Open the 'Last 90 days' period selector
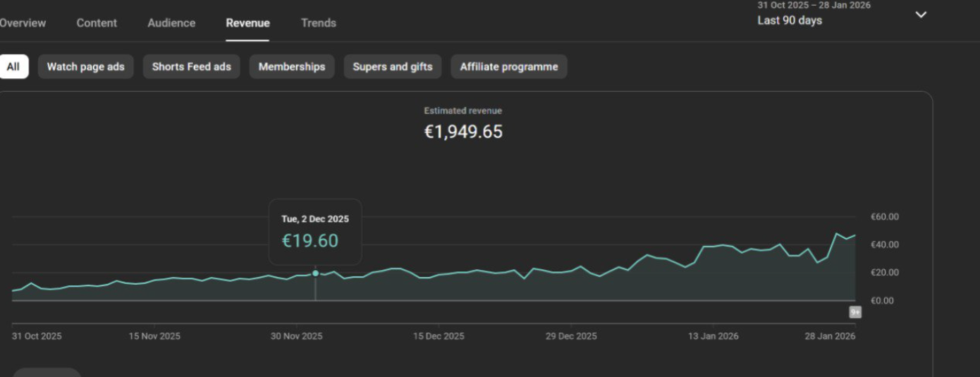 (x=790, y=20)
